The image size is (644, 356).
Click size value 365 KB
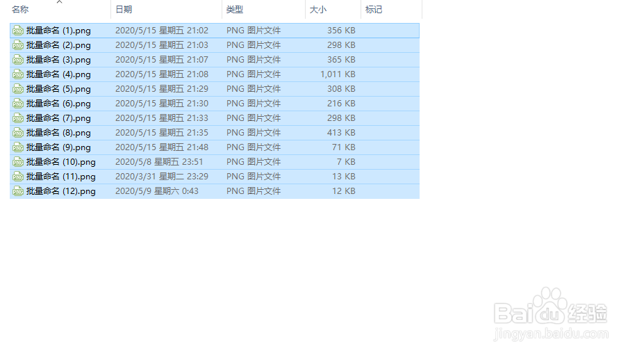pyautogui.click(x=341, y=60)
